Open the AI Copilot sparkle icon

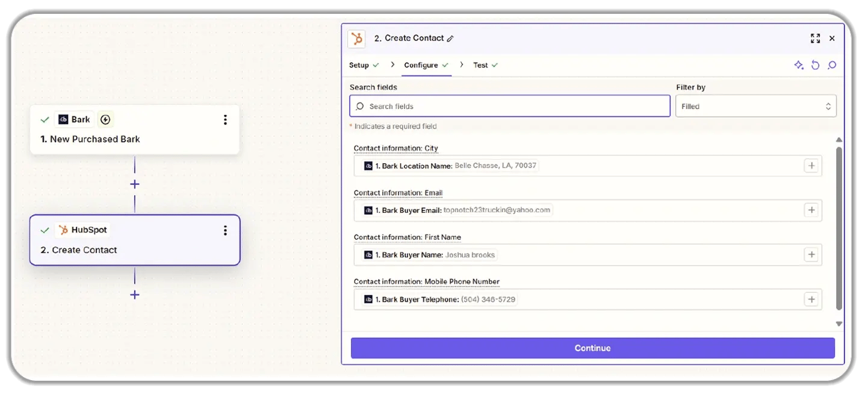pos(799,65)
